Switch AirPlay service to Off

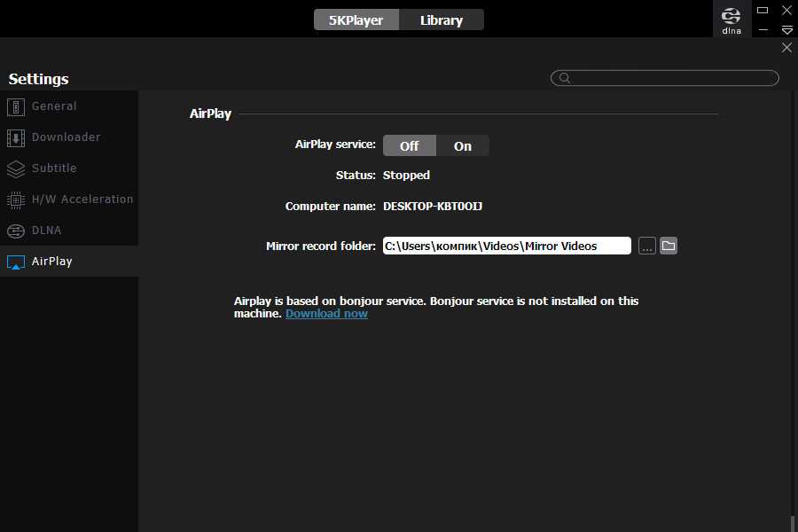coord(409,146)
